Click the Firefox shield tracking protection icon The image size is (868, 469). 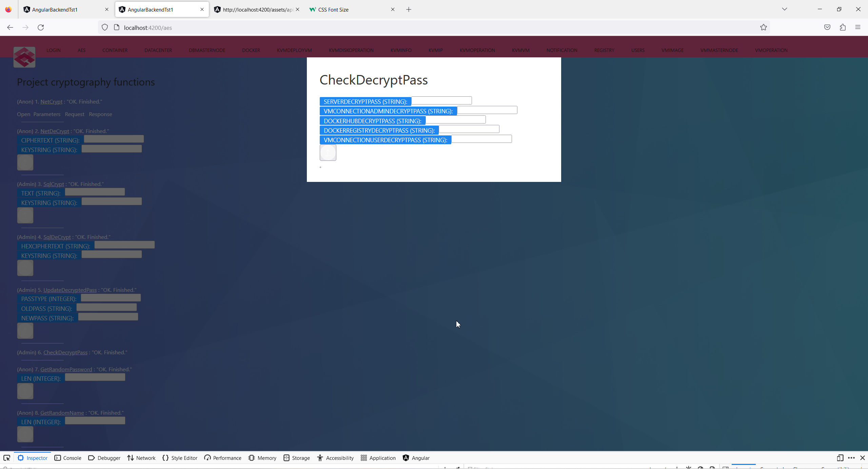(x=105, y=27)
